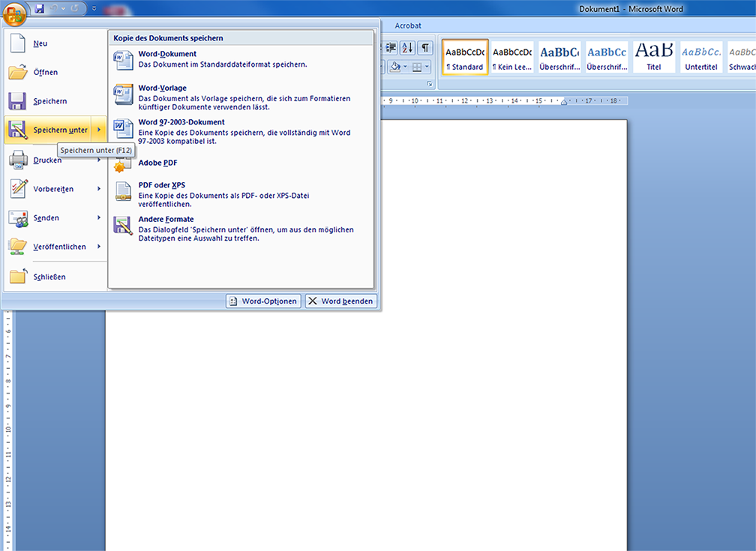
Task: Open the Senden menu entry
Action: 55,218
